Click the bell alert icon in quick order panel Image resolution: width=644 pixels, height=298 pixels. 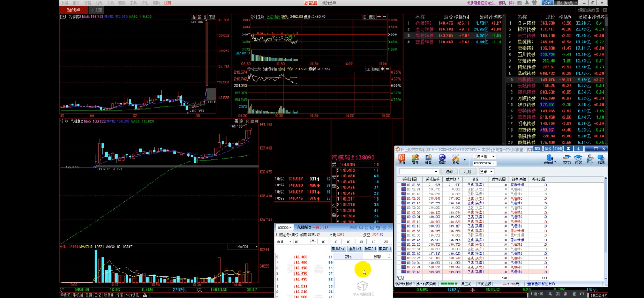pyautogui.click(x=389, y=256)
